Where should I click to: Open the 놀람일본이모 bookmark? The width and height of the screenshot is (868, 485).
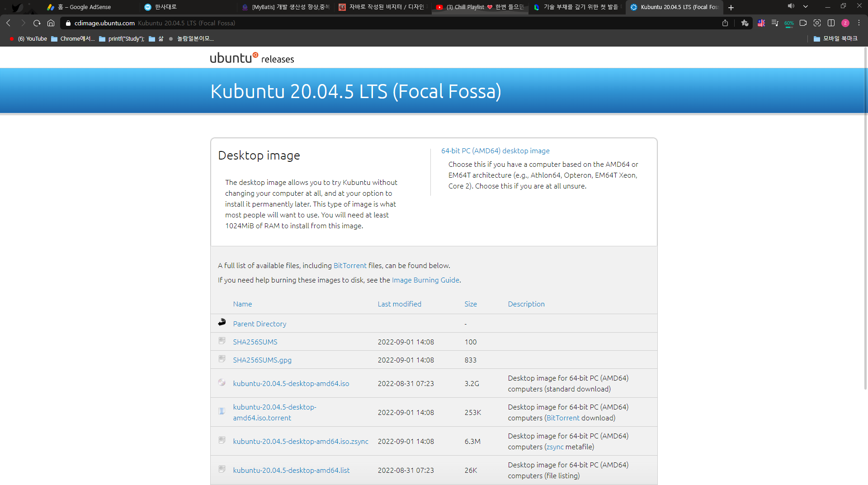click(x=191, y=39)
